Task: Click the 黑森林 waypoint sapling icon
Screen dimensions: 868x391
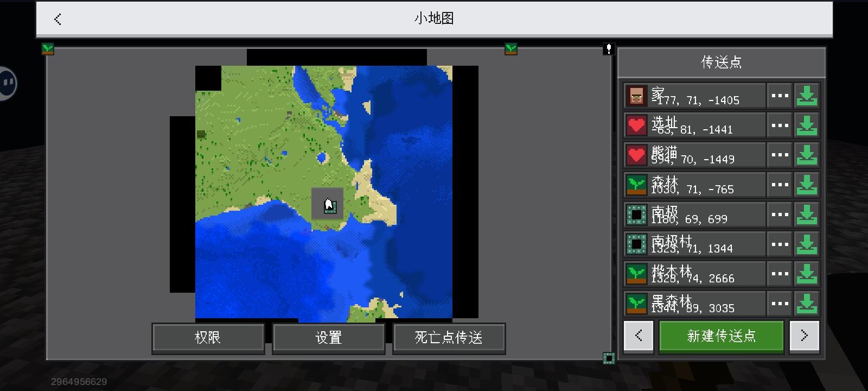Action: (636, 304)
